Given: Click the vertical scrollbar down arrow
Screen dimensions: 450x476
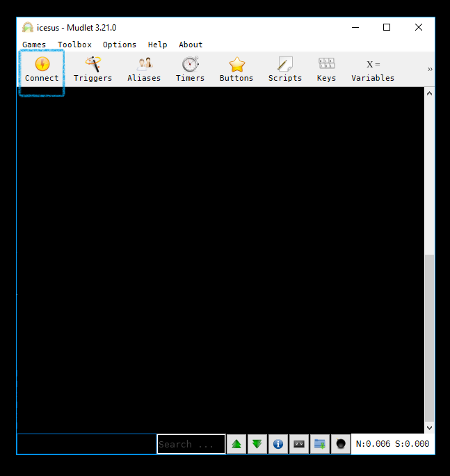Looking at the screenshot, I should point(429,428).
